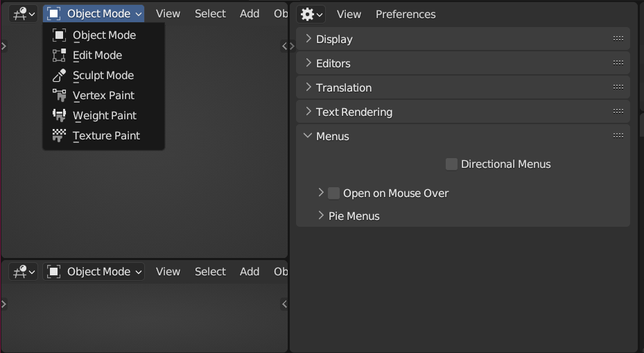Open Select menu in lower viewport header

(210, 272)
